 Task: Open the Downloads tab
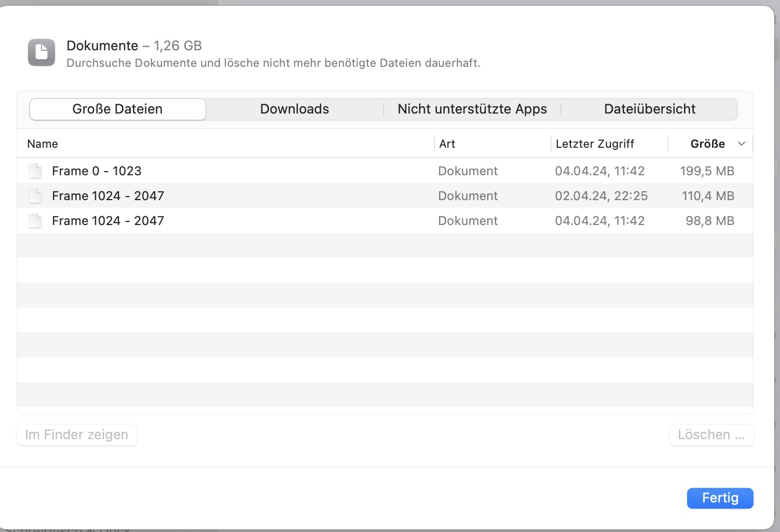pos(294,109)
